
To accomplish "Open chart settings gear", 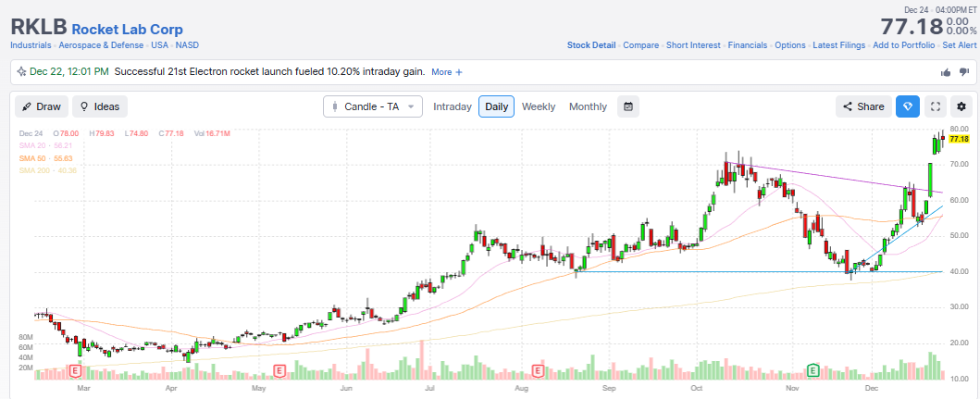I will coord(961,106).
